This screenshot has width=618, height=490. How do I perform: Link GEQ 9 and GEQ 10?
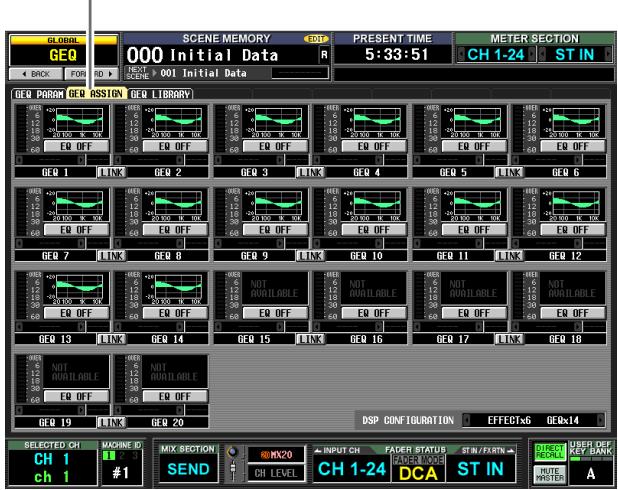(x=311, y=256)
